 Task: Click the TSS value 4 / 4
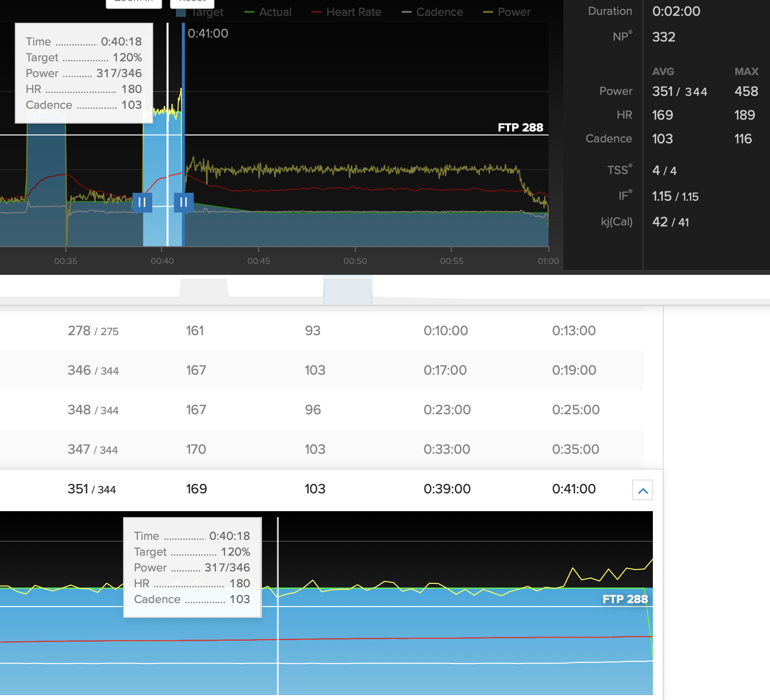pos(665,171)
